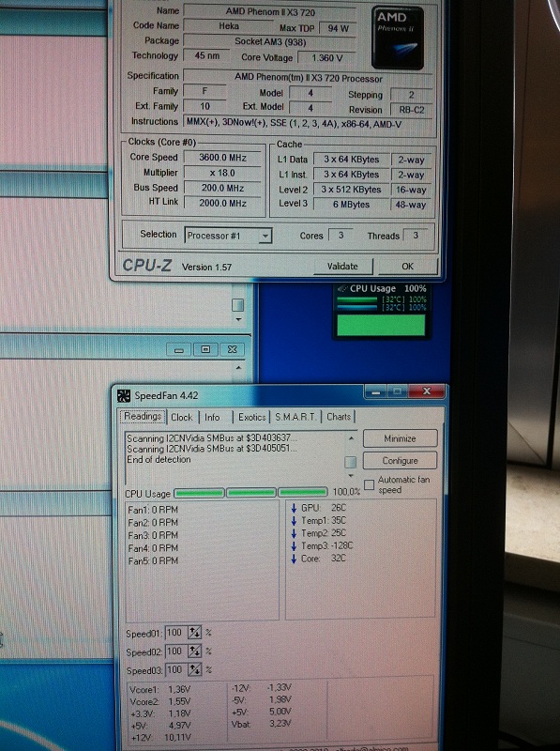Switch to the Exotics tab
This screenshot has height=751, width=560.
(x=251, y=417)
